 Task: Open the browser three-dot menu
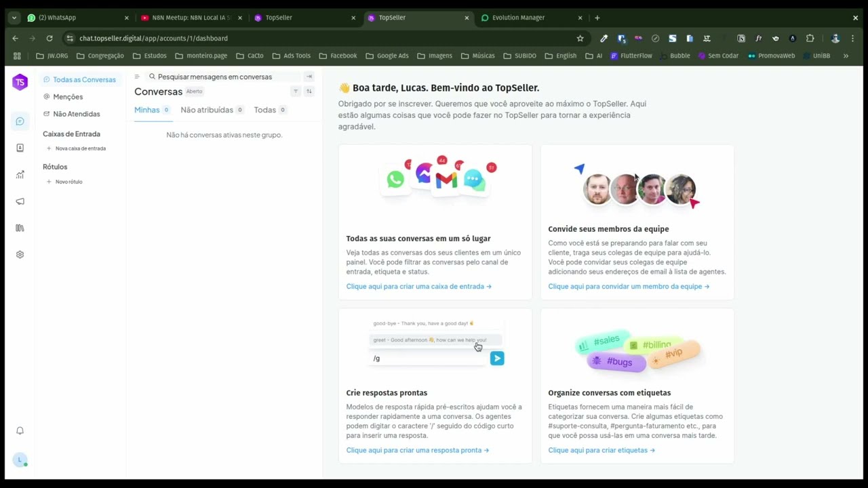852,39
